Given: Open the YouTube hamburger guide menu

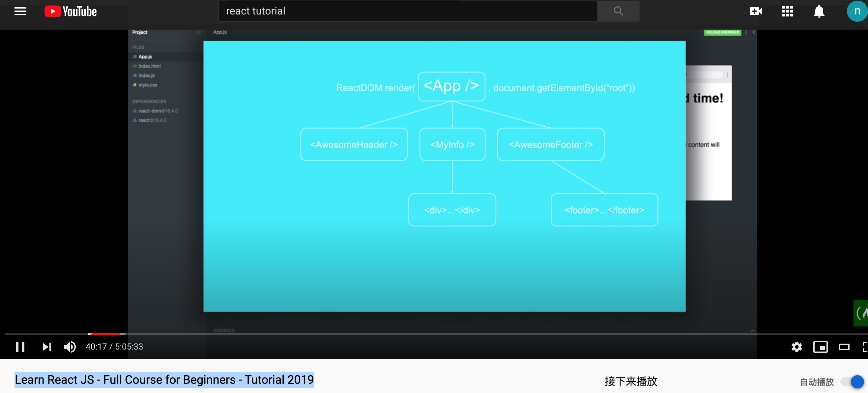Looking at the screenshot, I should (x=20, y=12).
